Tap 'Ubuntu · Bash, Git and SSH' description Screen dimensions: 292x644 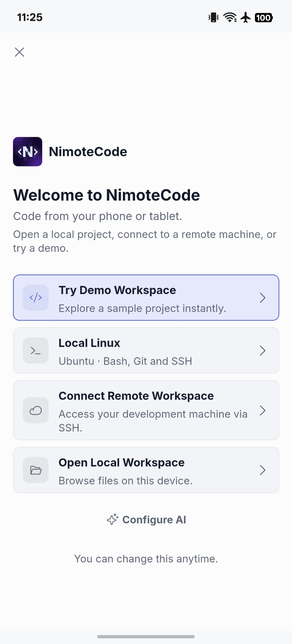(125, 361)
